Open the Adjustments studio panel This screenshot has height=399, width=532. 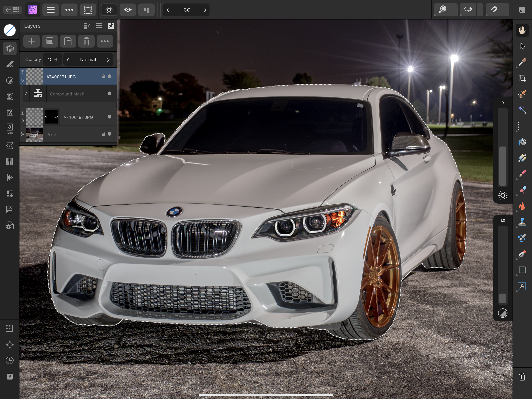point(10,80)
